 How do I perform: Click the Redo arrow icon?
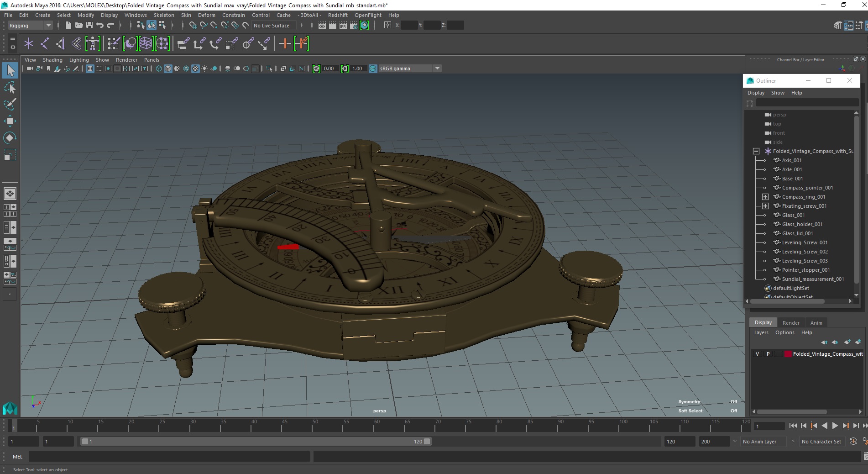click(110, 26)
